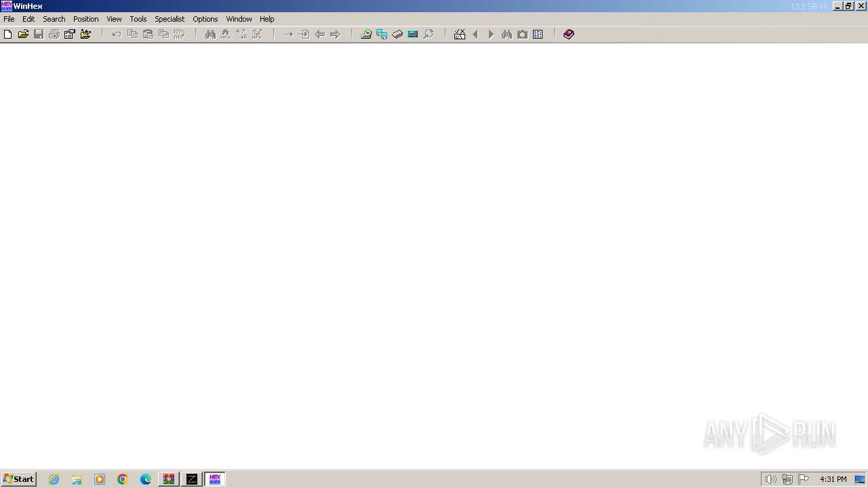Open Internet Explorer from taskbar
Viewport: 868px width, 488px height.
54,479
